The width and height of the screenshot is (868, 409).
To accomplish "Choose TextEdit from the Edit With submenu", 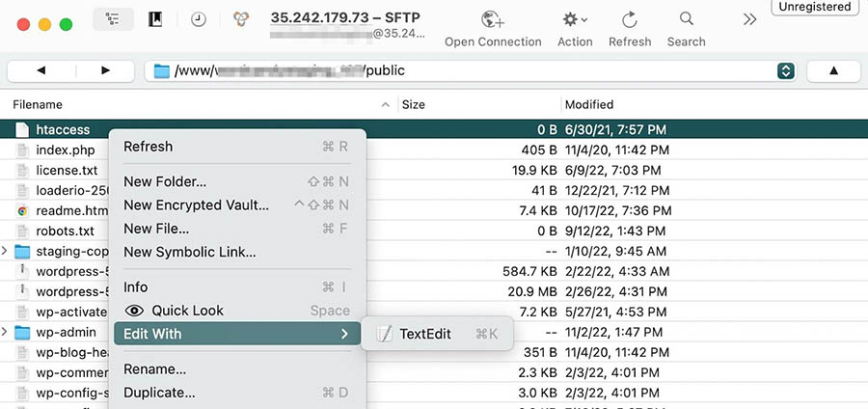I will pos(425,334).
